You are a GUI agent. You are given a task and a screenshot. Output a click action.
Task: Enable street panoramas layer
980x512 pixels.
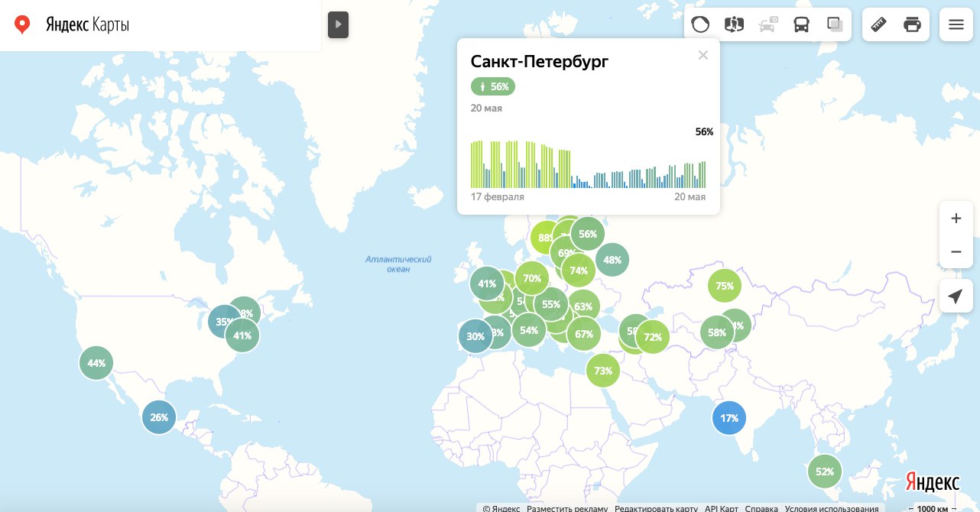point(734,24)
